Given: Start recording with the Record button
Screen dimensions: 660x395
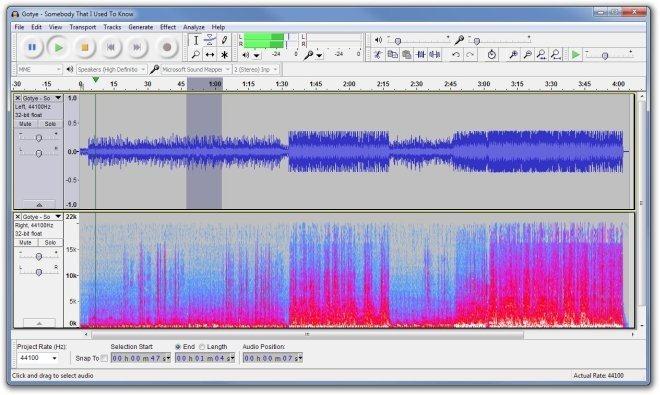Looking at the screenshot, I should tap(167, 47).
